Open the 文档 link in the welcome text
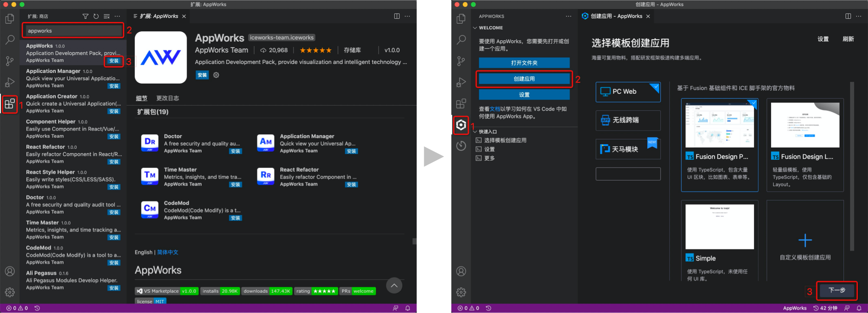 coord(495,109)
